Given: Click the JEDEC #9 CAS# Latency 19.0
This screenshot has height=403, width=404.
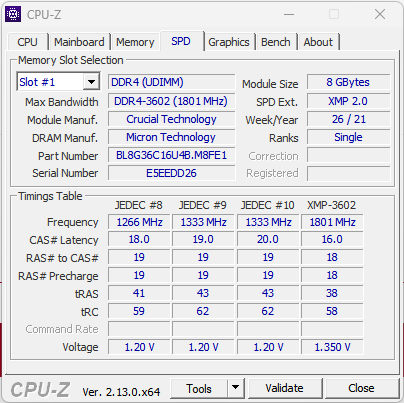Looking at the screenshot, I should (x=203, y=239).
